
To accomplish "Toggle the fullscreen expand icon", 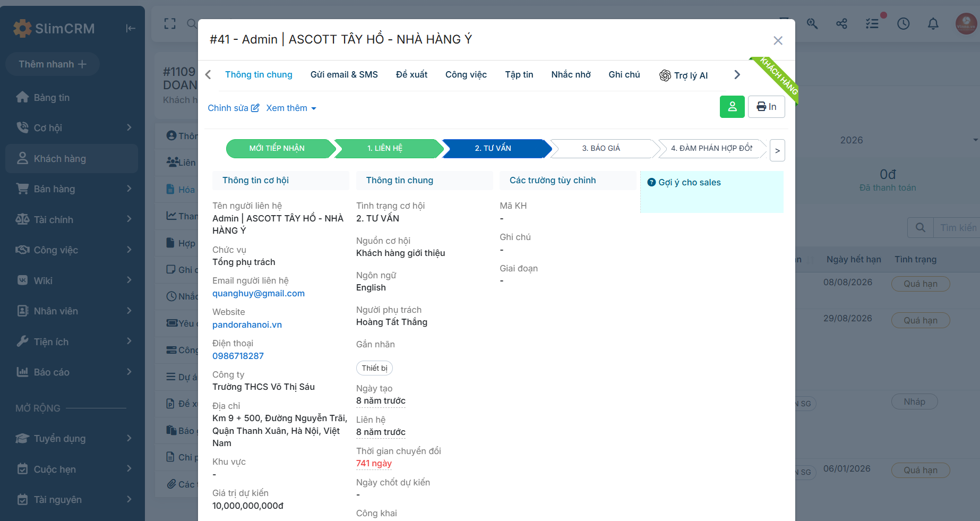I will coord(170,24).
